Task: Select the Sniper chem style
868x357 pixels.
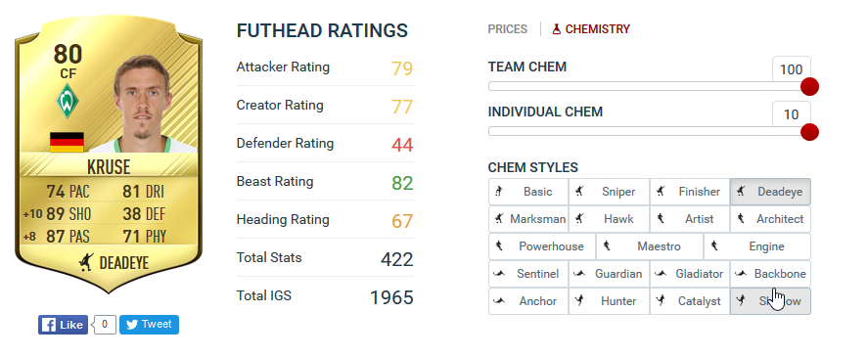Action: (x=609, y=192)
